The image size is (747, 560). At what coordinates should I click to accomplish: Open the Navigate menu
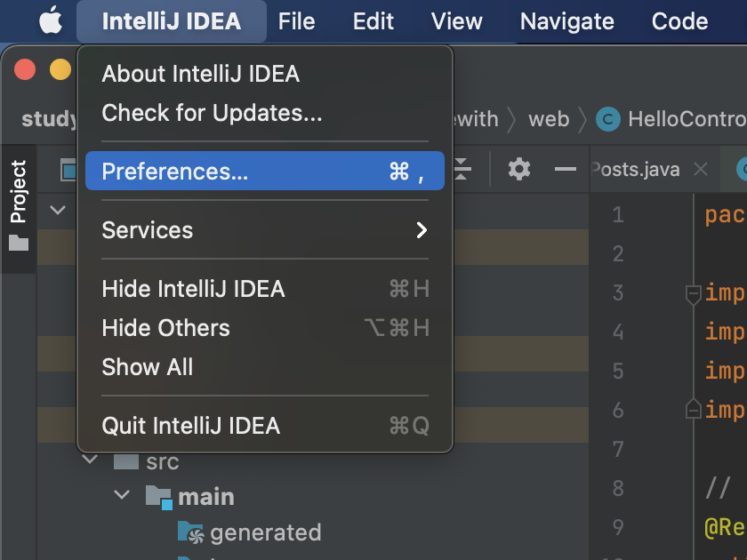pos(566,20)
